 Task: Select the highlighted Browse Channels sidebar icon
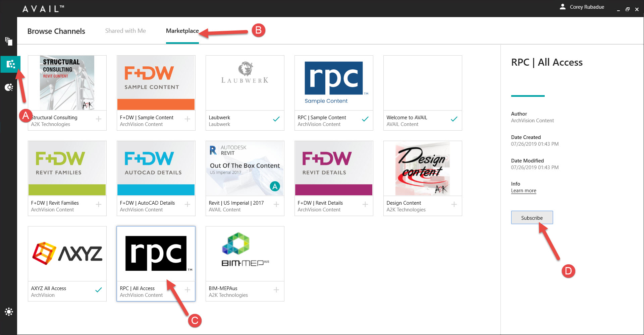click(10, 64)
